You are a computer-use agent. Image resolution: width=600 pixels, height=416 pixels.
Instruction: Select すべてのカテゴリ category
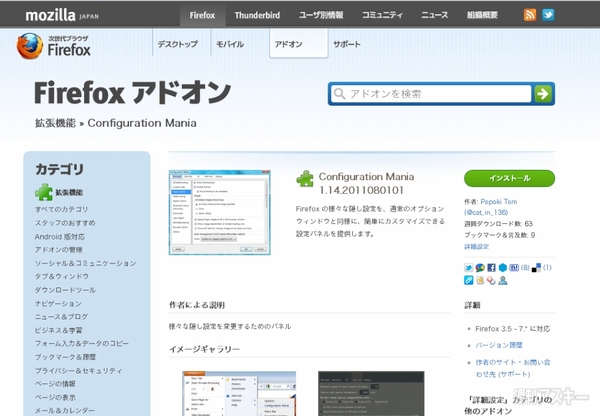pos(61,209)
